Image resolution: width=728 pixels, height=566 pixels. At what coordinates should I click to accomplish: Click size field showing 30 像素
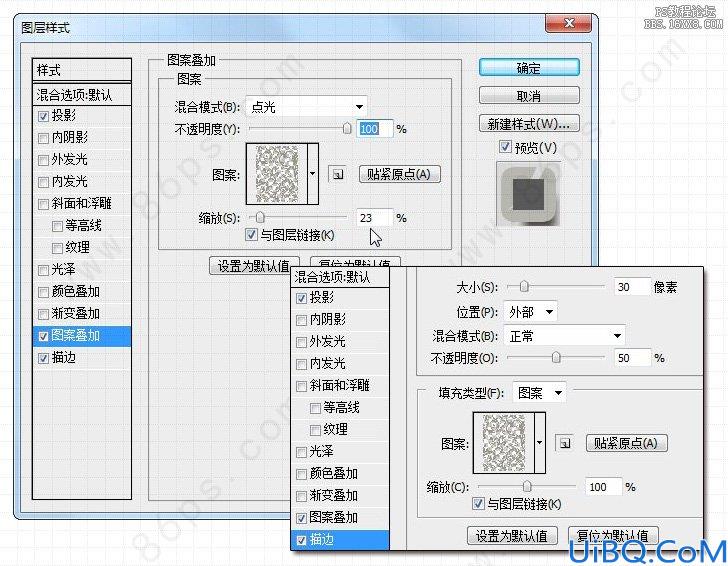point(632,287)
